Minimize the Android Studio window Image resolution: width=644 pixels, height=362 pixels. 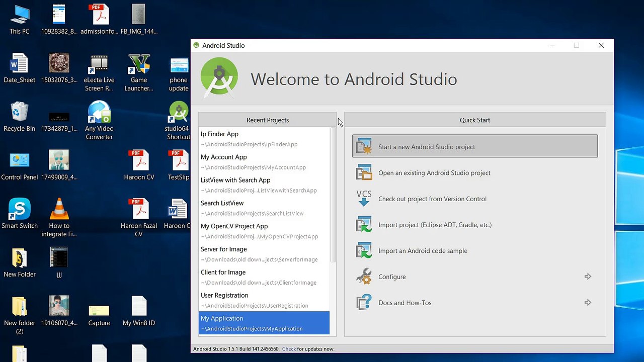tap(552, 45)
